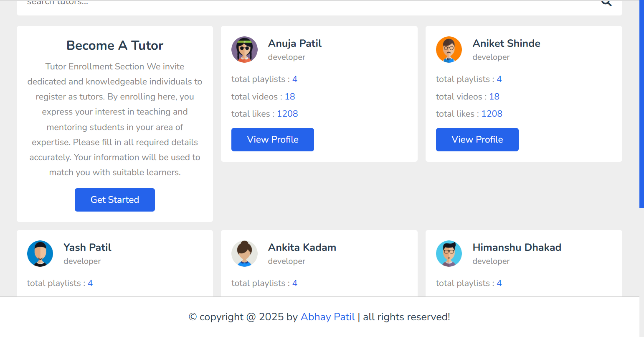
Task: Click Anuja Patil's avatar icon
Action: (244, 49)
